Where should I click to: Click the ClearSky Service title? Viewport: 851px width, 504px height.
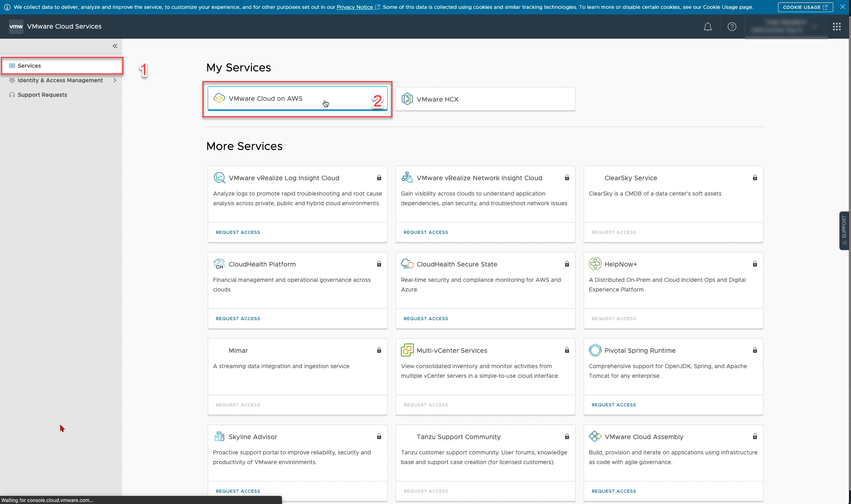631,178
